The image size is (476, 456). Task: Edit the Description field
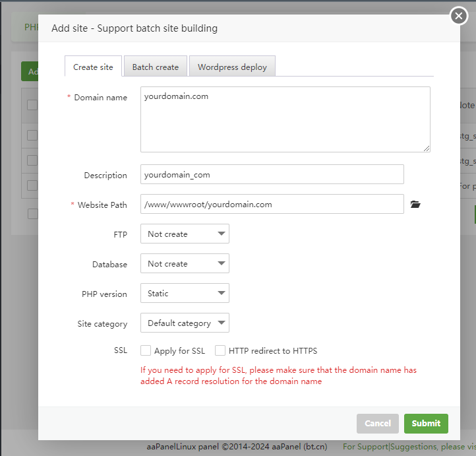point(272,175)
